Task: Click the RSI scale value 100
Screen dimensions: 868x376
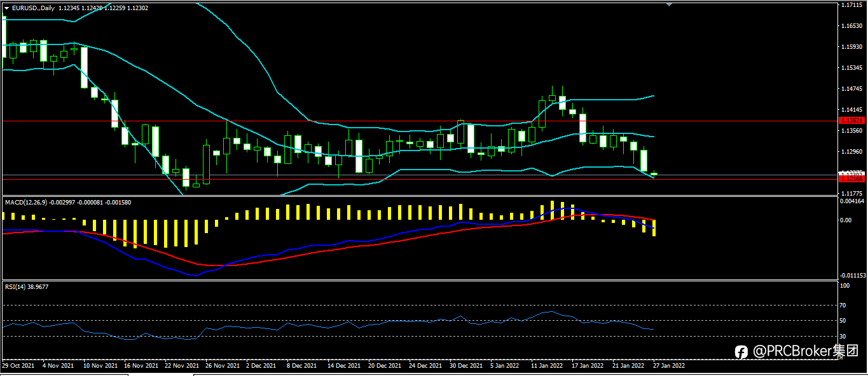Action: click(x=845, y=286)
